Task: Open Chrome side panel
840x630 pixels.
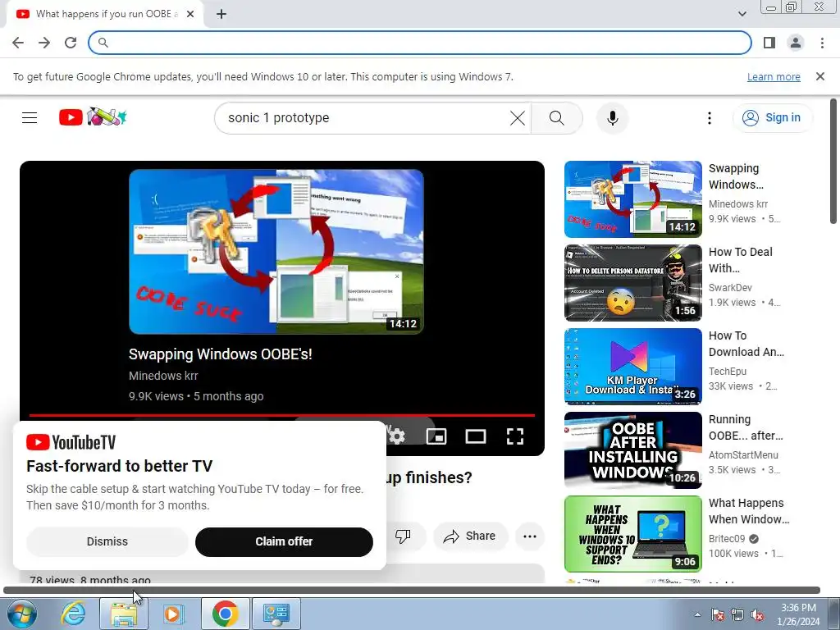Action: click(769, 43)
